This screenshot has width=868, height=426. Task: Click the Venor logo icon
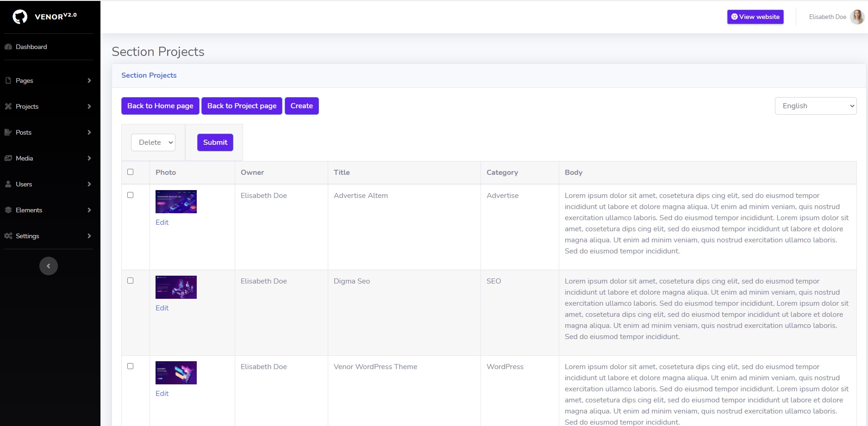20,17
